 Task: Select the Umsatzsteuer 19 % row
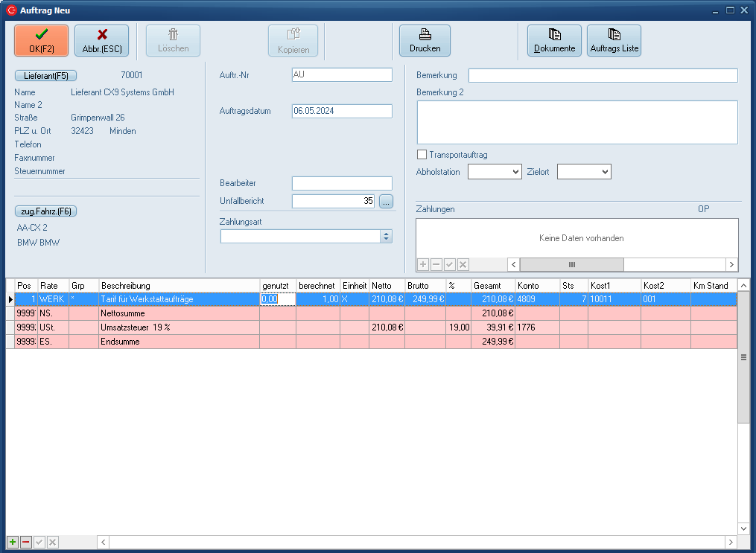pos(179,327)
